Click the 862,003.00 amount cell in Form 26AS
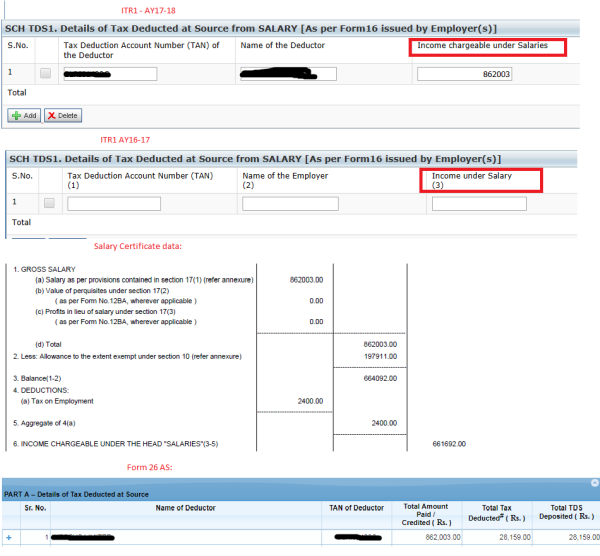Image resolution: width=600 pixels, height=556 pixels. [427, 538]
